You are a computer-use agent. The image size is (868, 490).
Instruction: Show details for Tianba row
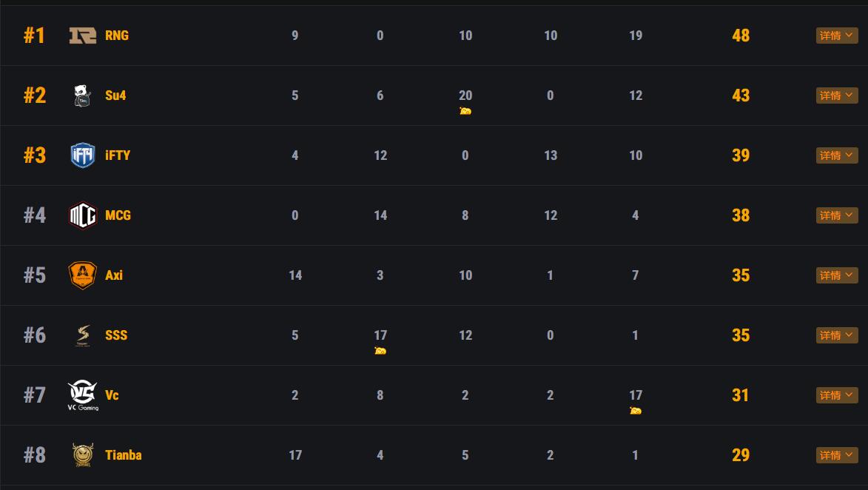(x=837, y=455)
